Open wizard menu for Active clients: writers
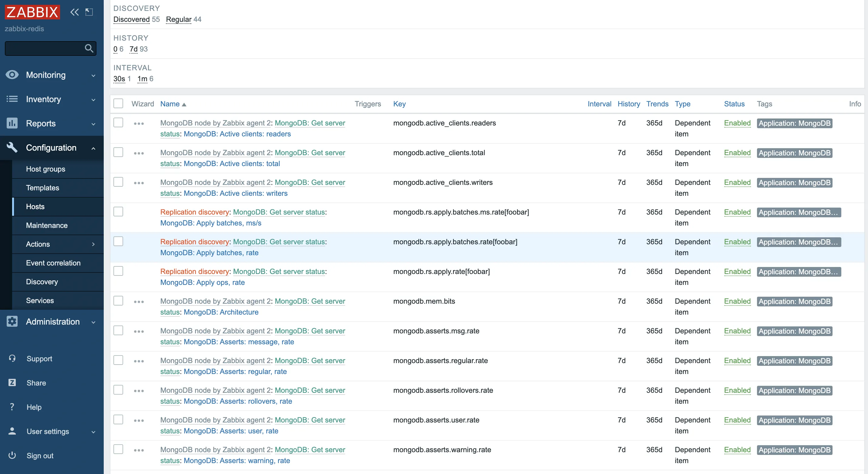Viewport: 868px width, 474px height. point(139,183)
